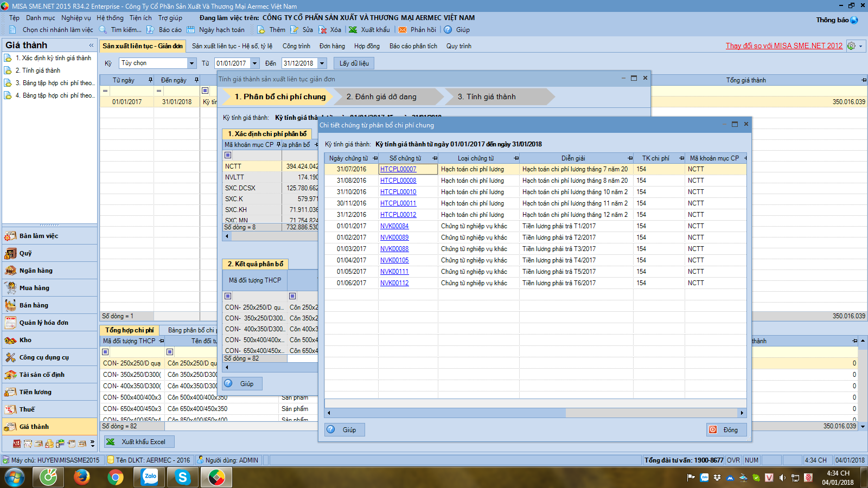Screen dimensions: 868x488
Task: Open the Tiền lương module
Action: pos(49,392)
